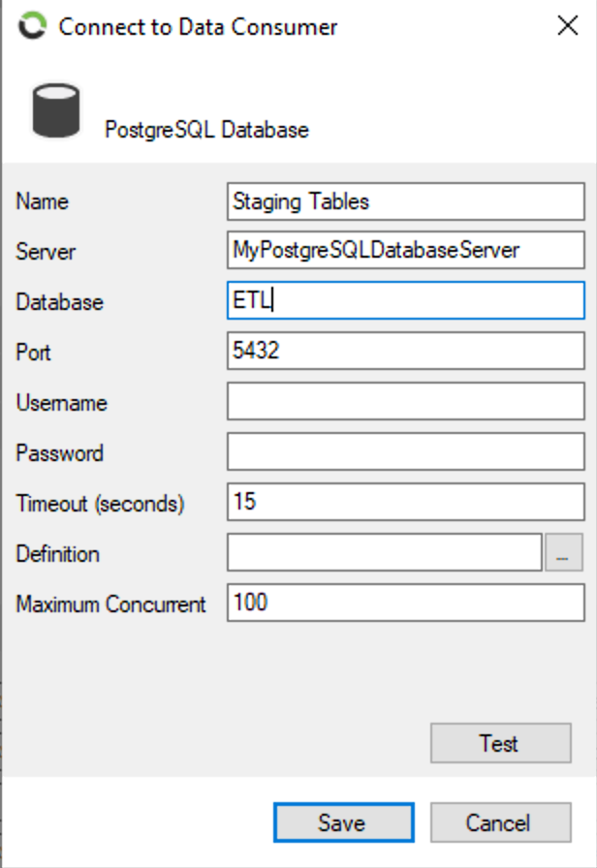Focus the Database field with ETL

point(406,300)
